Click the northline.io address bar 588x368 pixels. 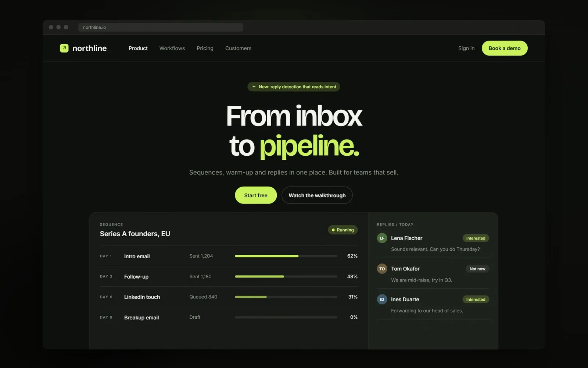point(161,27)
